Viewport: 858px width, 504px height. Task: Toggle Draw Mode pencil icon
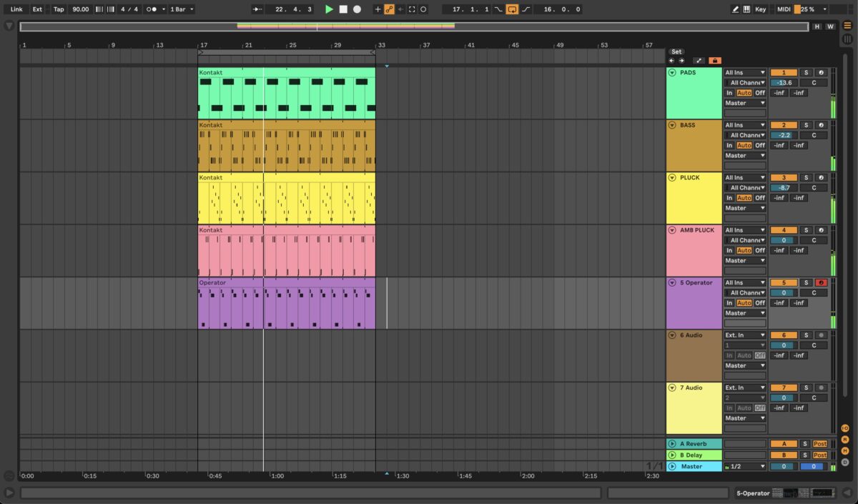[735, 9]
